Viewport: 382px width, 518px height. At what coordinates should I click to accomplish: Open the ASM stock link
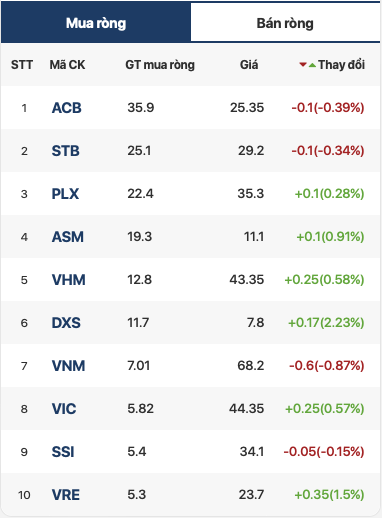[x=68, y=237]
